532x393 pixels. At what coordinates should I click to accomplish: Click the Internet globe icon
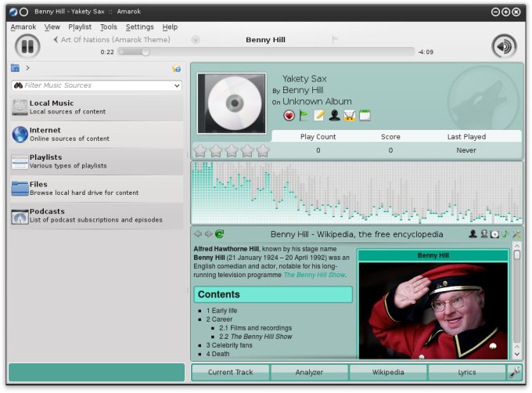20,135
